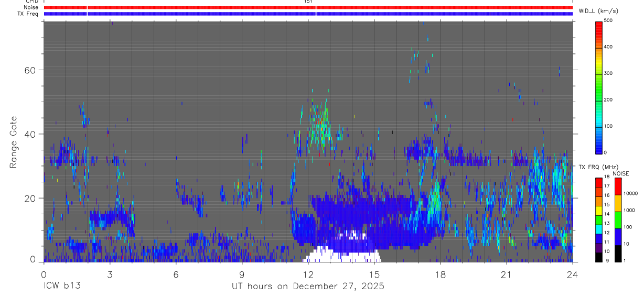Screen dimensions: 644x297
Task: Click the 9 MHz tick on TX FRQ colorbar
Action: (607, 260)
